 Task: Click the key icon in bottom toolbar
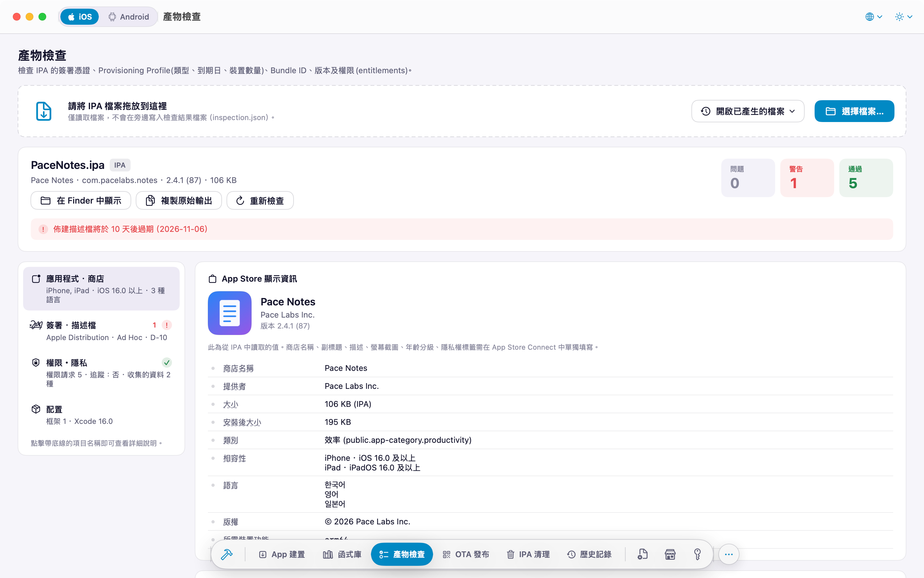point(697,554)
